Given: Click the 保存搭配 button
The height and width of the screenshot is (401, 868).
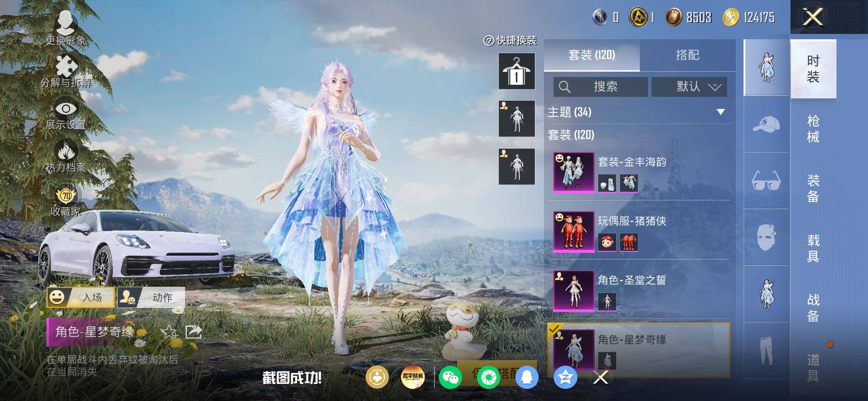Looking at the screenshot, I should (497, 372).
